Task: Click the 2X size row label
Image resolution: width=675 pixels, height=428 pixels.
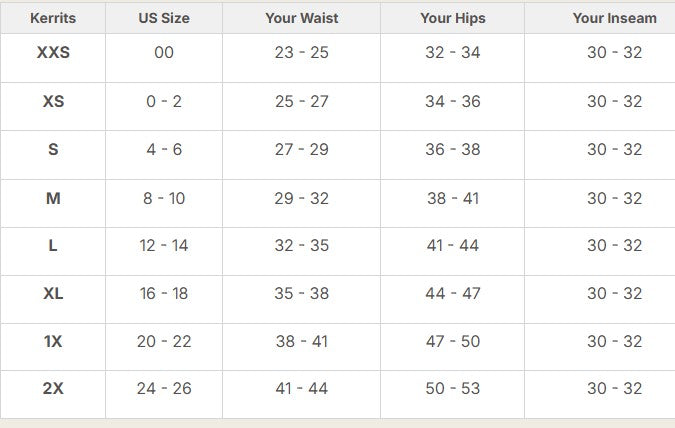Action: 53,389
